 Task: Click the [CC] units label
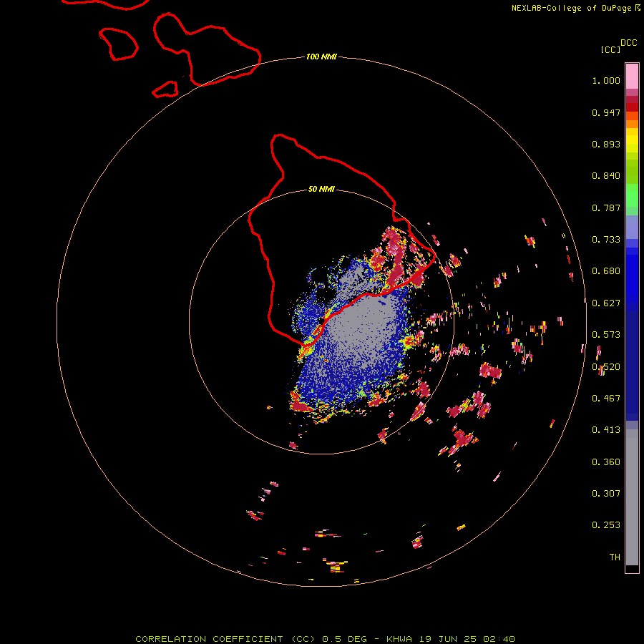[x=610, y=49]
